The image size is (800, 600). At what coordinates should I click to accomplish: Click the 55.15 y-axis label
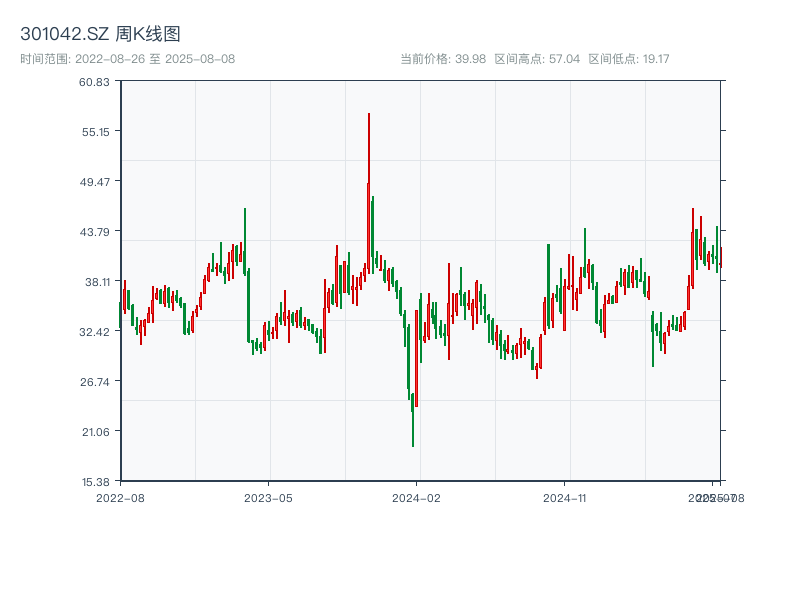95,131
